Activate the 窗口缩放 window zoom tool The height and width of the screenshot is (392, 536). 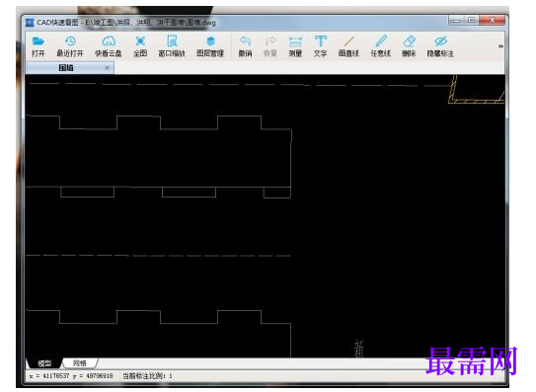point(172,46)
